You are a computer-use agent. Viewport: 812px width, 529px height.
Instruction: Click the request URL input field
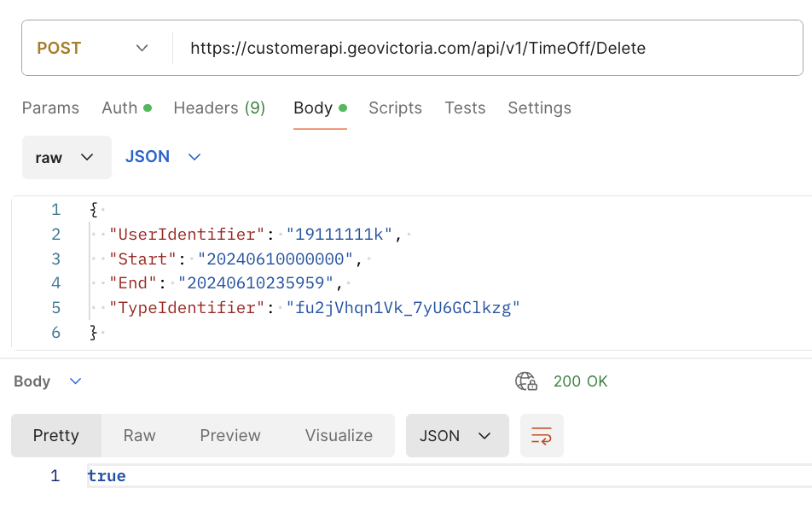(x=486, y=49)
